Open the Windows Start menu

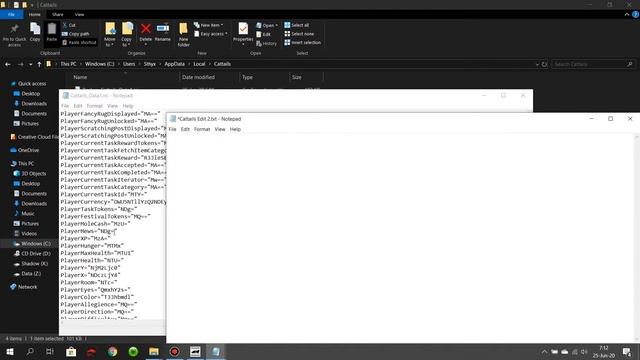[10, 351]
